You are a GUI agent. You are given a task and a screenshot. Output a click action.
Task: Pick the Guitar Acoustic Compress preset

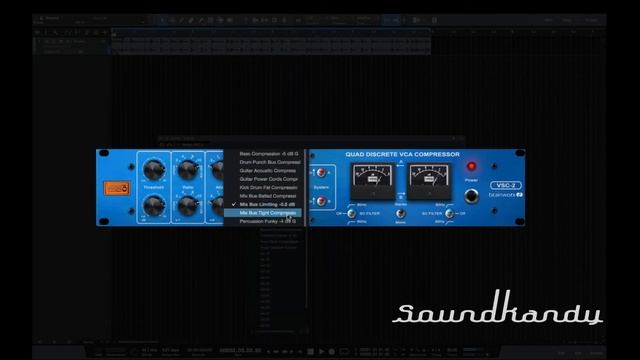pyautogui.click(x=264, y=171)
